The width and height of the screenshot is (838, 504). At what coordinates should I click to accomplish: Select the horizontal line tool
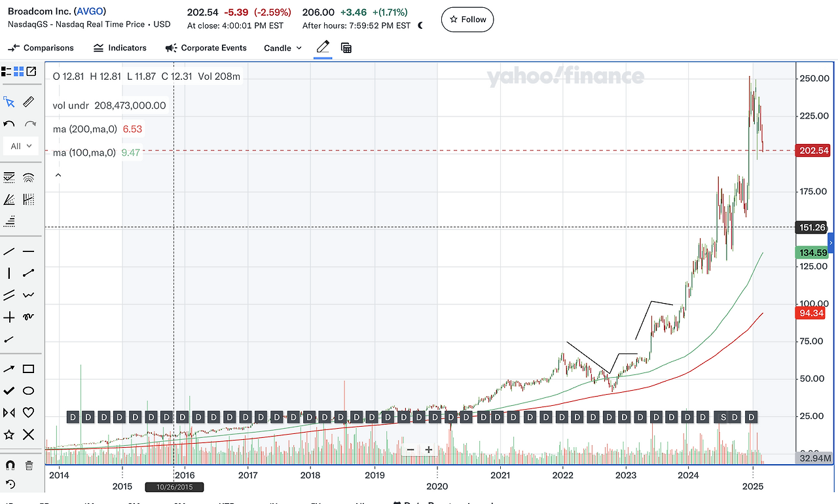click(x=29, y=251)
